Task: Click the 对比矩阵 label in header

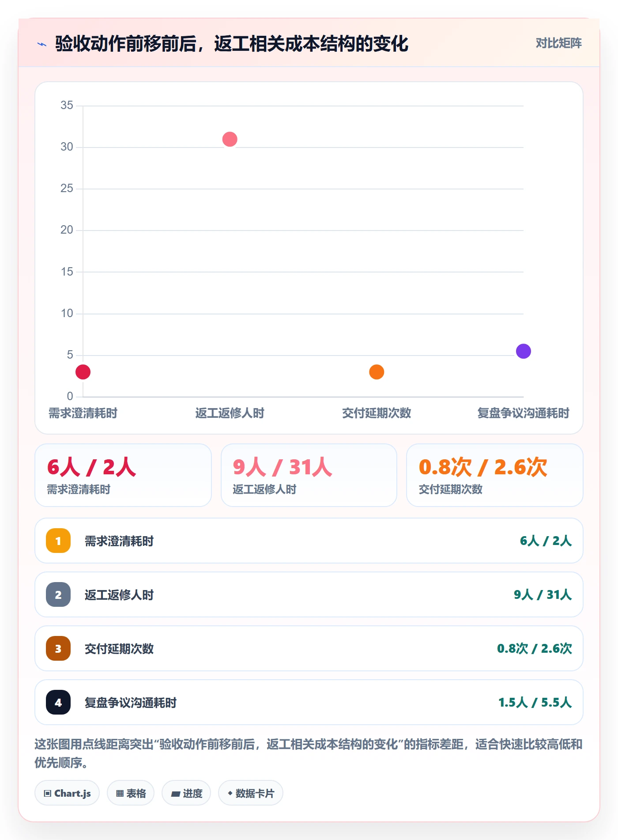Action: pos(558,43)
